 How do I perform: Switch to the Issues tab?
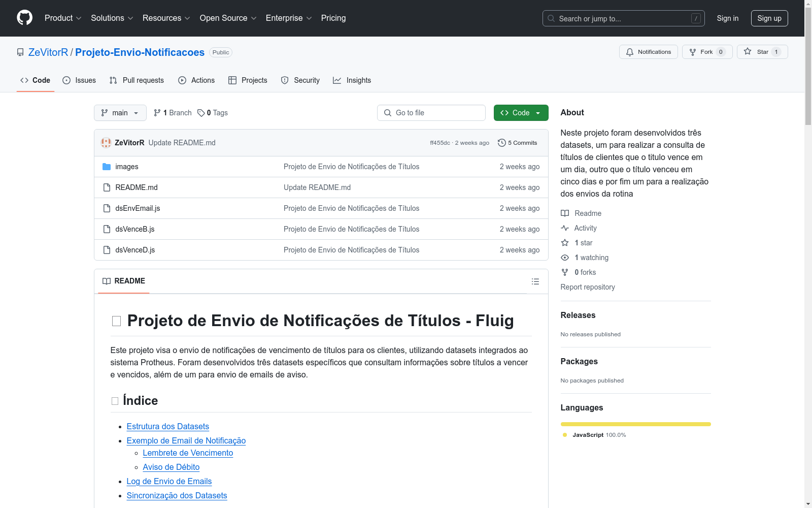pos(79,80)
